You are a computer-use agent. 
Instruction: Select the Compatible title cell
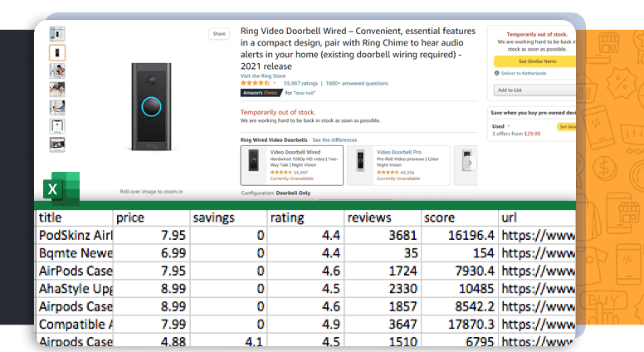click(74, 325)
